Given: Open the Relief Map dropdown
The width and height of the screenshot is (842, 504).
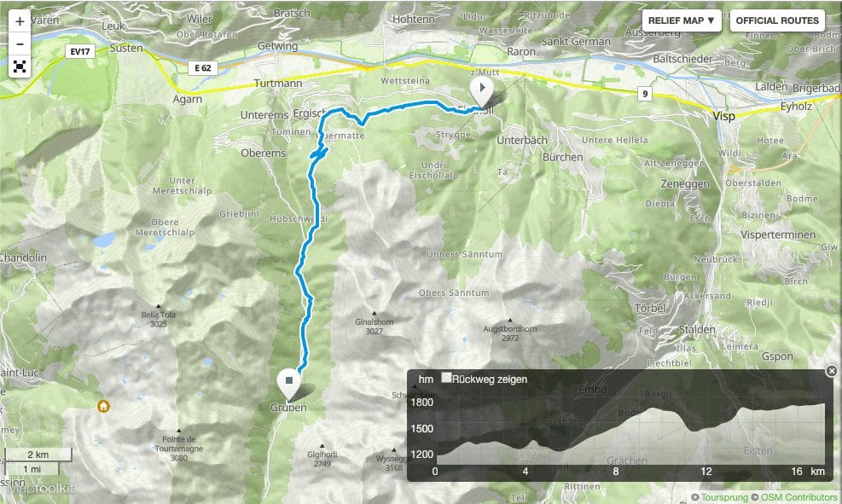Looking at the screenshot, I should coord(682,20).
